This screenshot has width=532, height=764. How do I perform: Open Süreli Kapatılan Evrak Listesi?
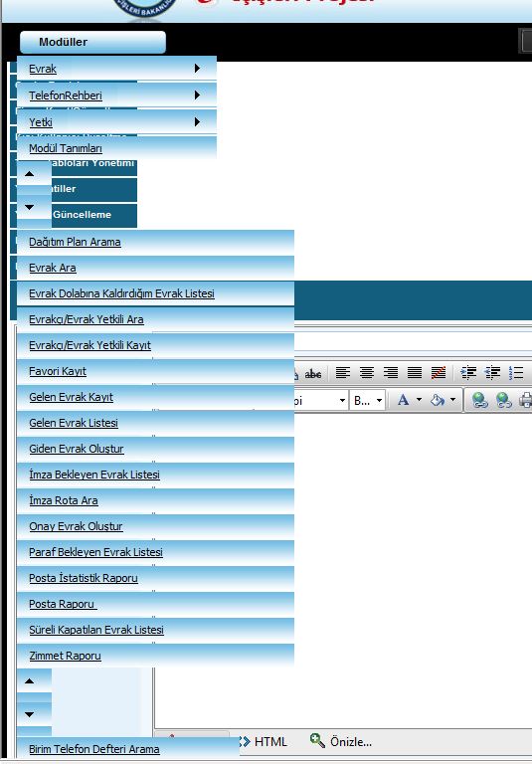pyautogui.click(x=155, y=630)
